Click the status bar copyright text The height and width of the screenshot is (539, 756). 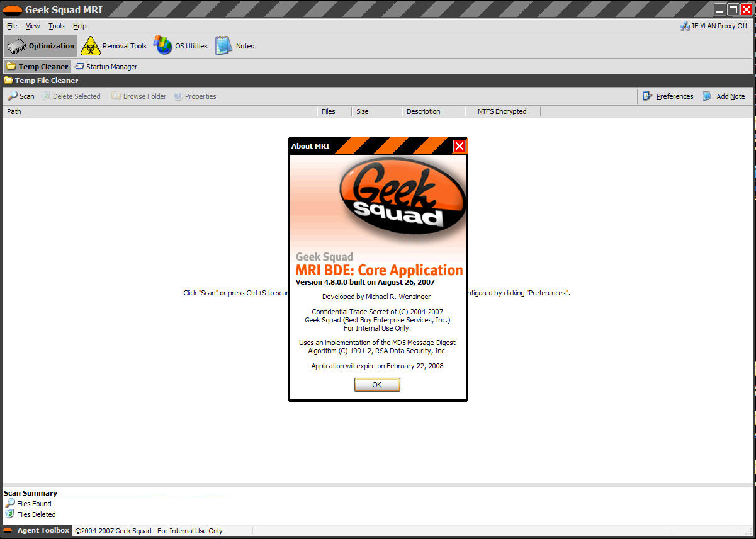coord(149,531)
